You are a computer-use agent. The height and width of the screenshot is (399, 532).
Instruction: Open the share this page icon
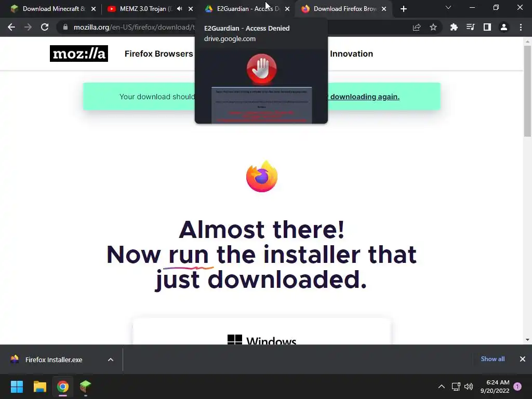tap(417, 27)
